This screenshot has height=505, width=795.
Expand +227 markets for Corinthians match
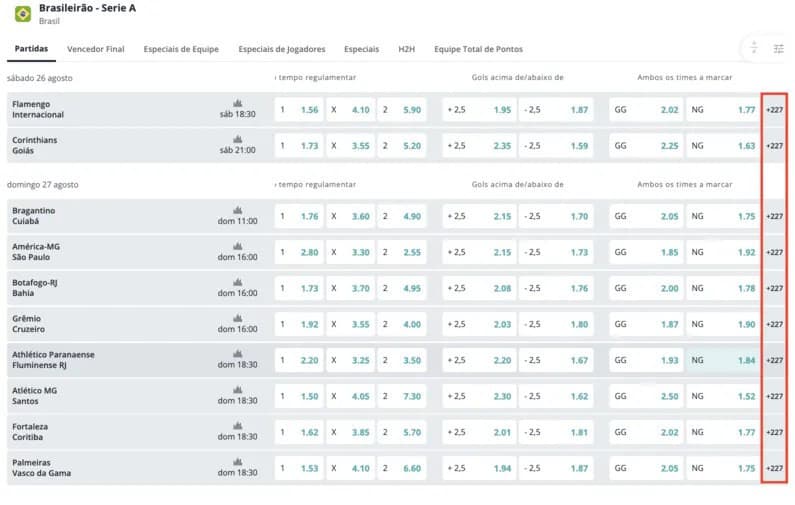coord(774,146)
